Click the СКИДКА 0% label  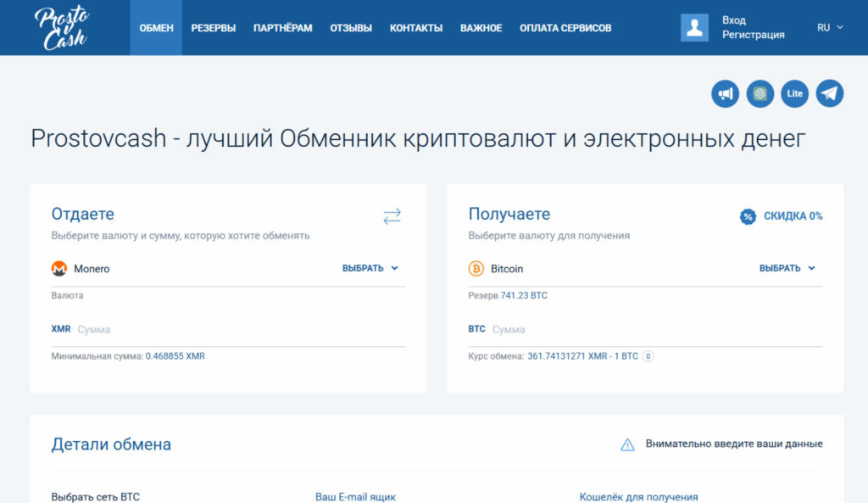click(x=793, y=216)
